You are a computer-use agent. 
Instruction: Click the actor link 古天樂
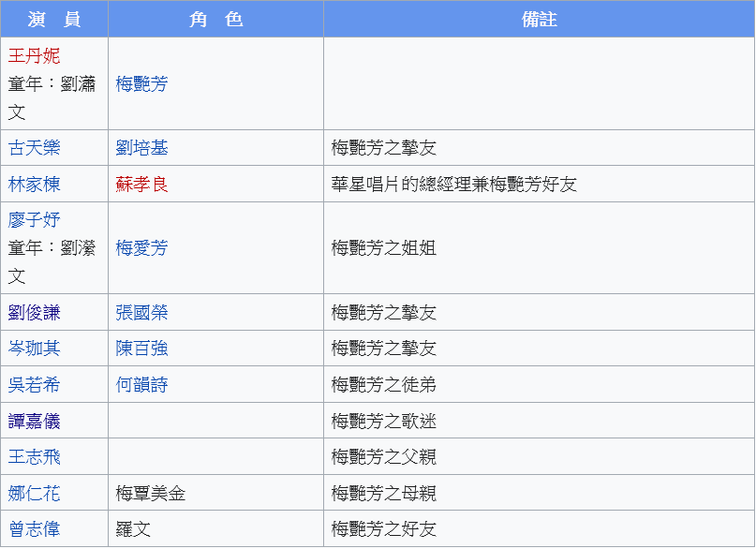(x=35, y=147)
